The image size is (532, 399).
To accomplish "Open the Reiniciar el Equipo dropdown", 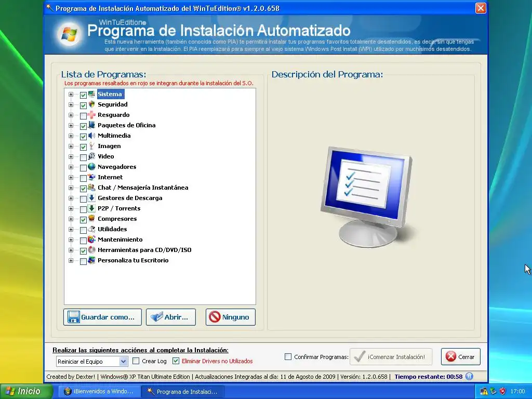I will tap(124, 362).
